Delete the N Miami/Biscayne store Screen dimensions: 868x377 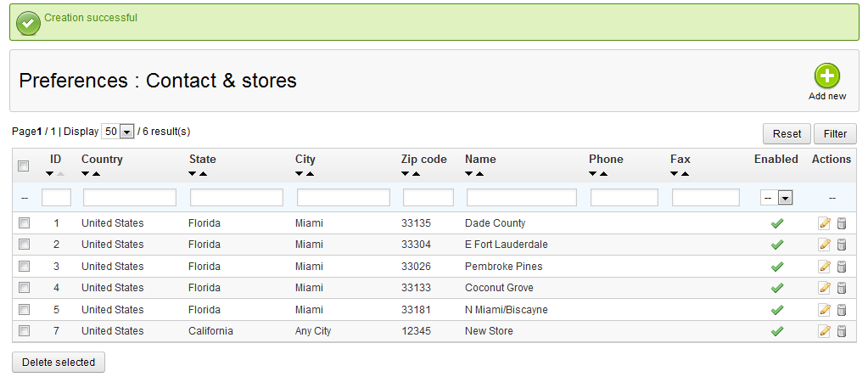(x=842, y=309)
